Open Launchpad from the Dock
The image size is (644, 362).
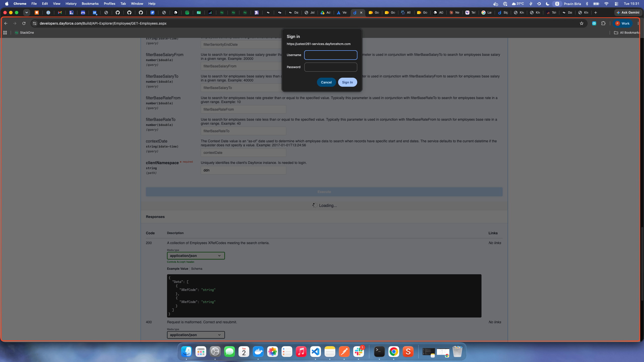[x=201, y=351]
